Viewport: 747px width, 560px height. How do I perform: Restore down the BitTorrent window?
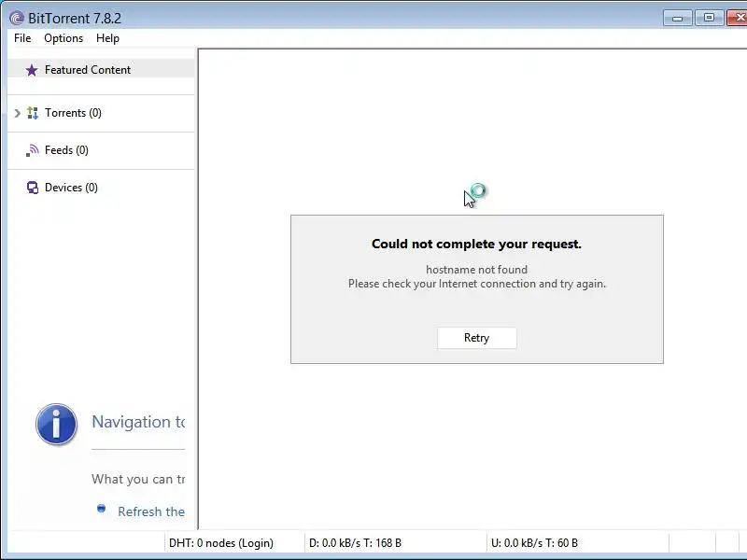[x=709, y=18]
